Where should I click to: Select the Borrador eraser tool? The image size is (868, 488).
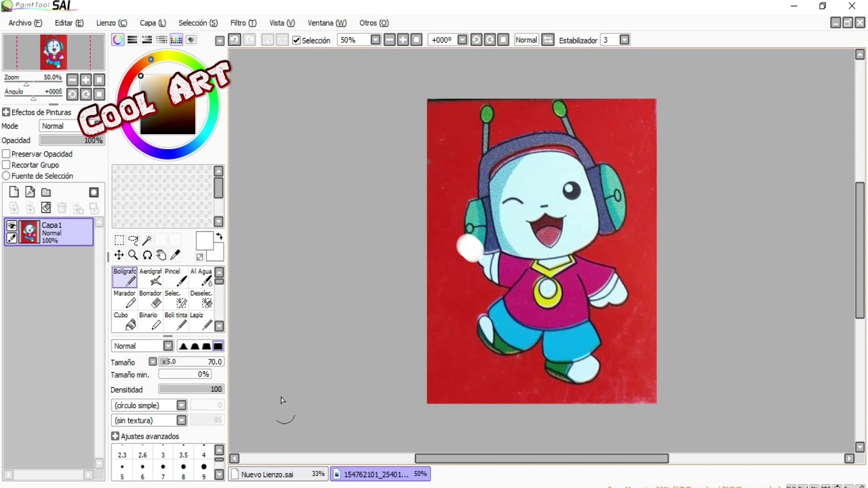coord(151,299)
